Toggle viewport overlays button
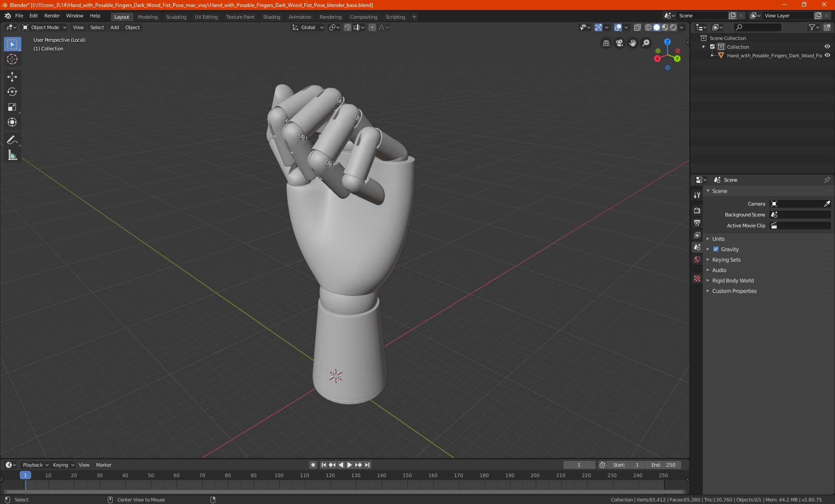Screen dimensions: 835x504 coord(618,27)
